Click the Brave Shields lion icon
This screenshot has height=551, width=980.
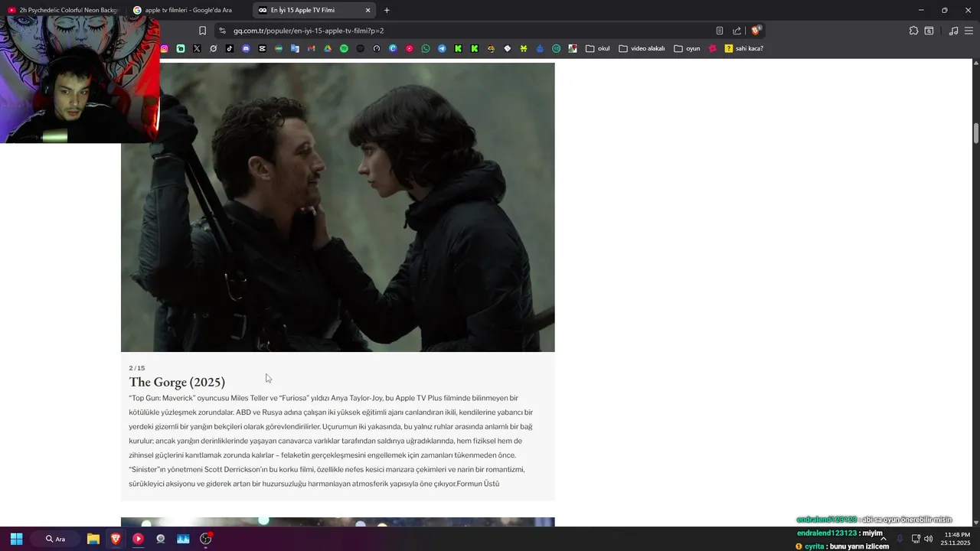(756, 31)
